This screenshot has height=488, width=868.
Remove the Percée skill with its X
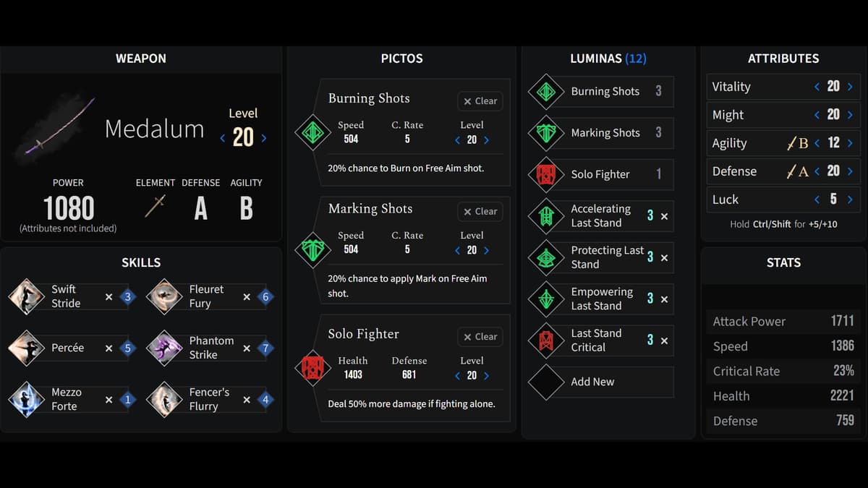(109, 348)
